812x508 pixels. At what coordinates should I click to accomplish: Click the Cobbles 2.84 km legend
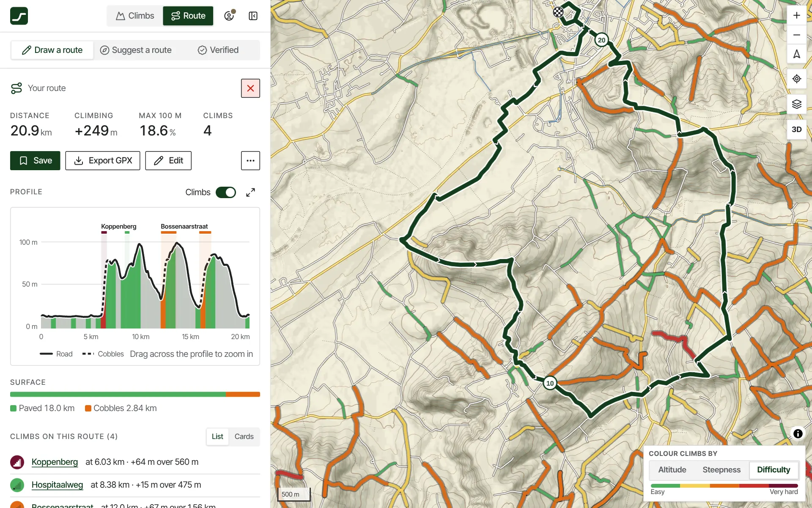tap(121, 408)
